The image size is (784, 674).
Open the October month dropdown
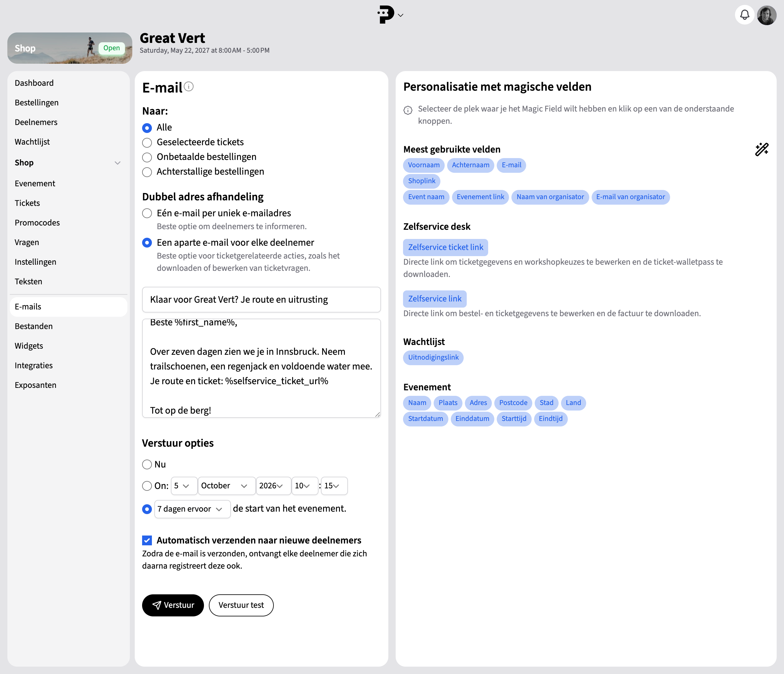(x=226, y=486)
